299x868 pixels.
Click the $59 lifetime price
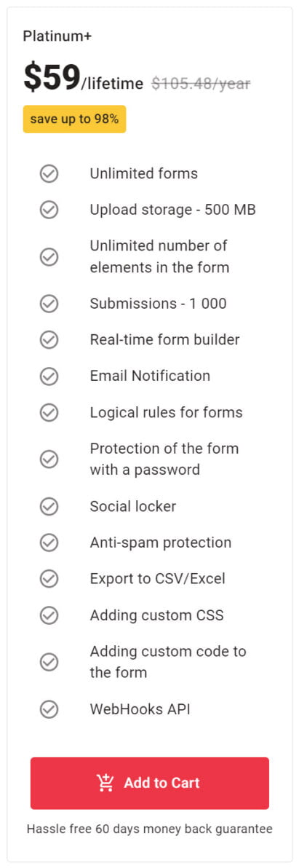(x=83, y=79)
